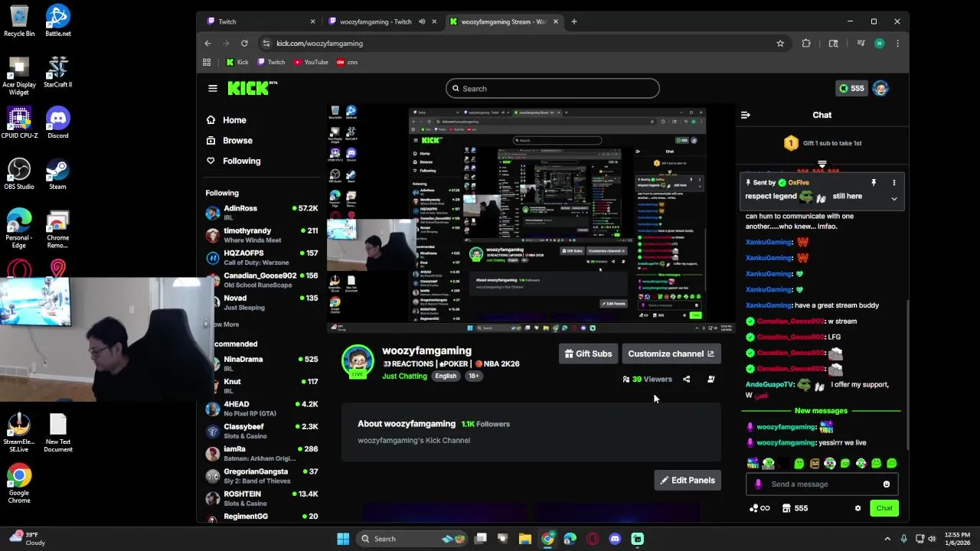Click the collapse handle above pinned message
The width and height of the screenshot is (980, 551).
pyautogui.click(x=822, y=165)
